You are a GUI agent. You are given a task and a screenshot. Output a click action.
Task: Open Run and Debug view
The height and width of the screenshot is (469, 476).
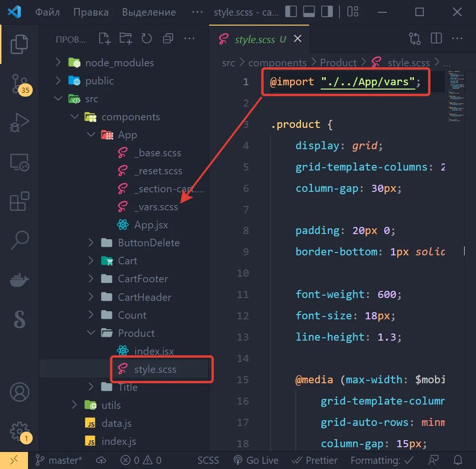tap(19, 123)
